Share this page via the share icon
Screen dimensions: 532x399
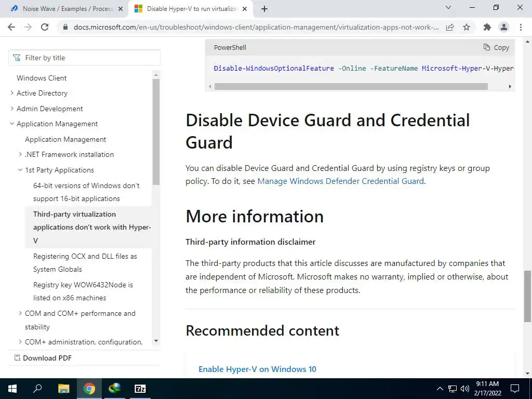click(450, 27)
